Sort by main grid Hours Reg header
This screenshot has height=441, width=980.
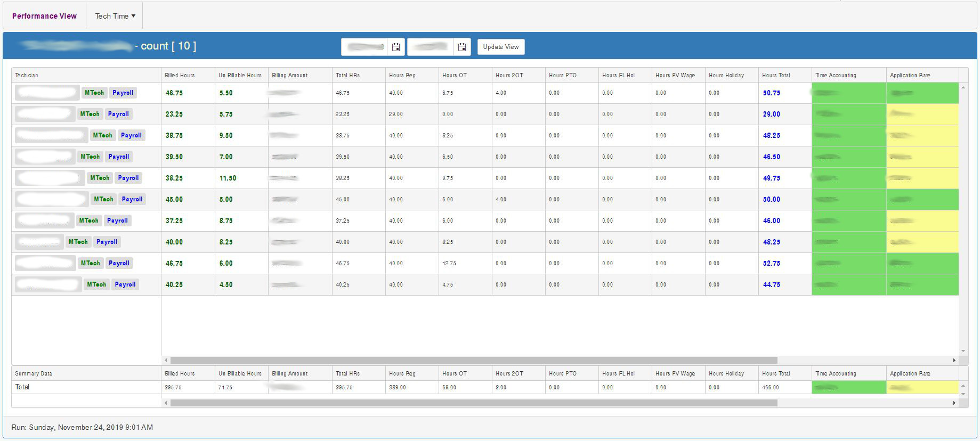(412, 75)
